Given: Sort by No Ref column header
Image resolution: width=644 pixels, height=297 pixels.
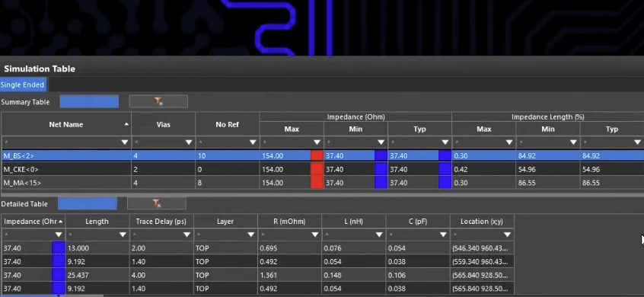Looking at the screenshot, I should [228, 124].
